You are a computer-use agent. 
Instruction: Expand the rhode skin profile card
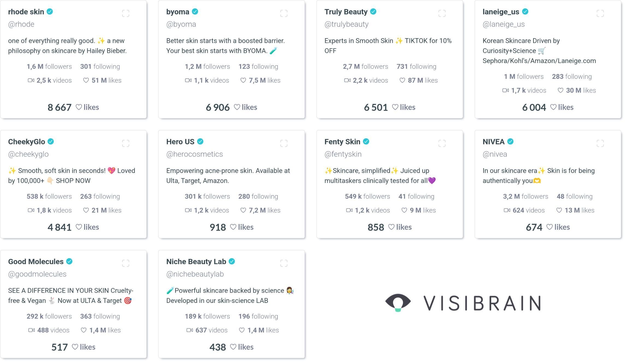[126, 13]
